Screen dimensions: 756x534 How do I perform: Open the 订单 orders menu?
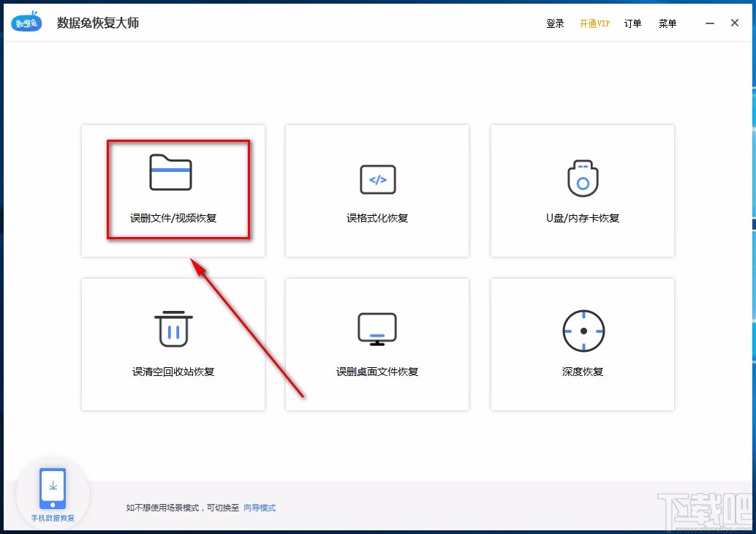632,23
